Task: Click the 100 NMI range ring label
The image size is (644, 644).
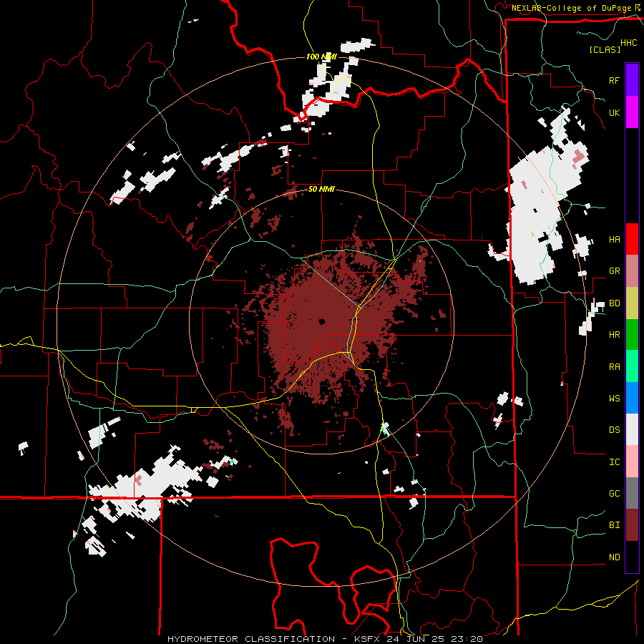Action: pos(321,57)
